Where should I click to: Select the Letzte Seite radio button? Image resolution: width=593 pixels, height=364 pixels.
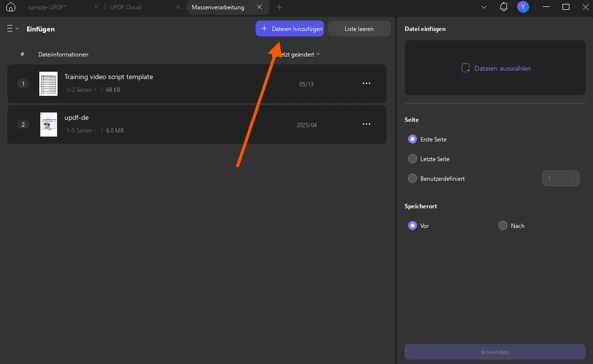(x=413, y=159)
